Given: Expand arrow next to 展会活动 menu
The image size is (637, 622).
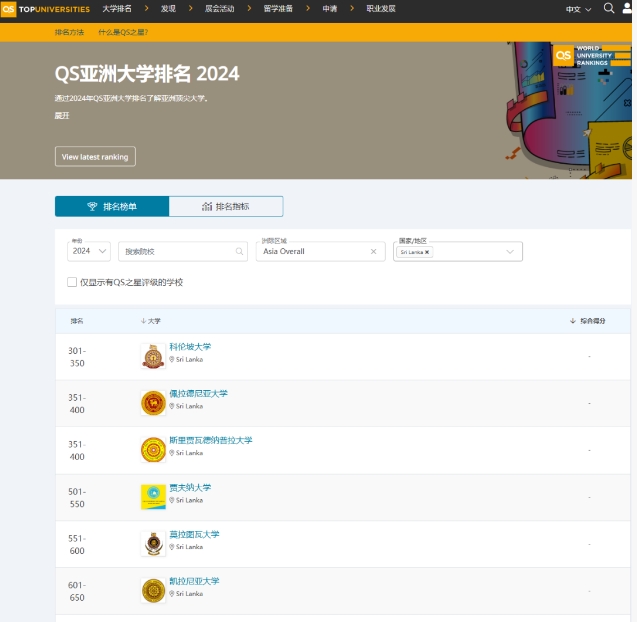Looking at the screenshot, I should [249, 9].
